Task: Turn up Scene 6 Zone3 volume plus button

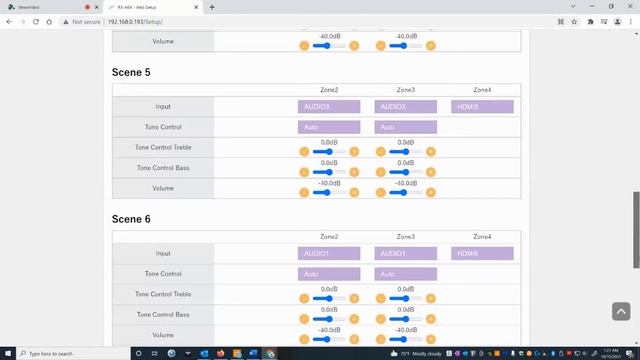Action: click(431, 339)
